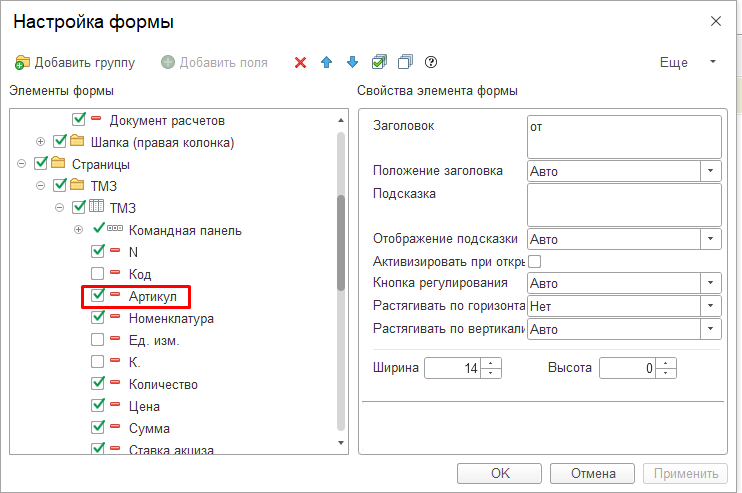Click the uncheck all elements icon
Image resolution: width=742 pixels, height=493 pixels.
pos(405,63)
